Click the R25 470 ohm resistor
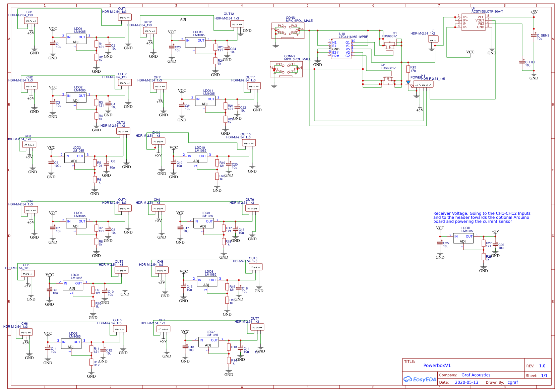This screenshot has width=558, height=392. (x=408, y=69)
